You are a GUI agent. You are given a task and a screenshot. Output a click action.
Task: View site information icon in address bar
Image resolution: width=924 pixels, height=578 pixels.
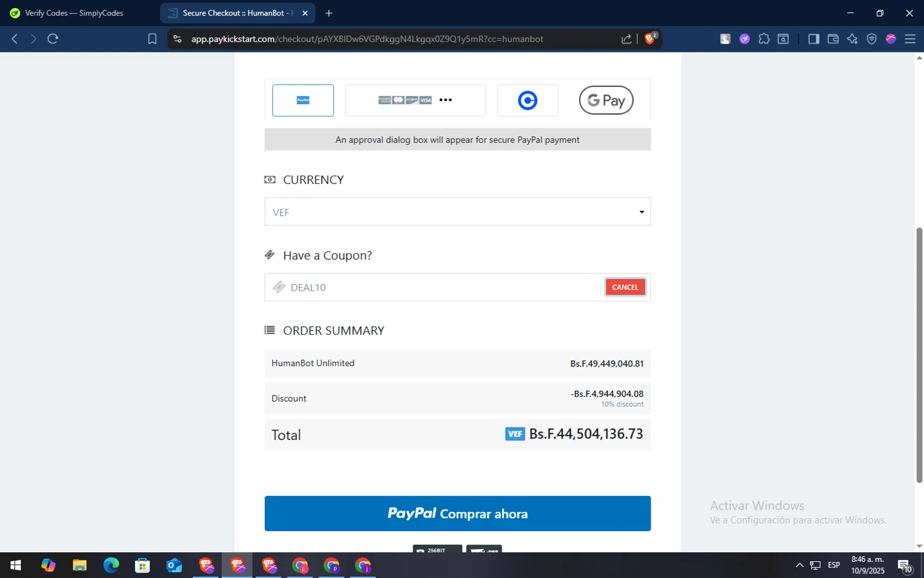point(177,39)
